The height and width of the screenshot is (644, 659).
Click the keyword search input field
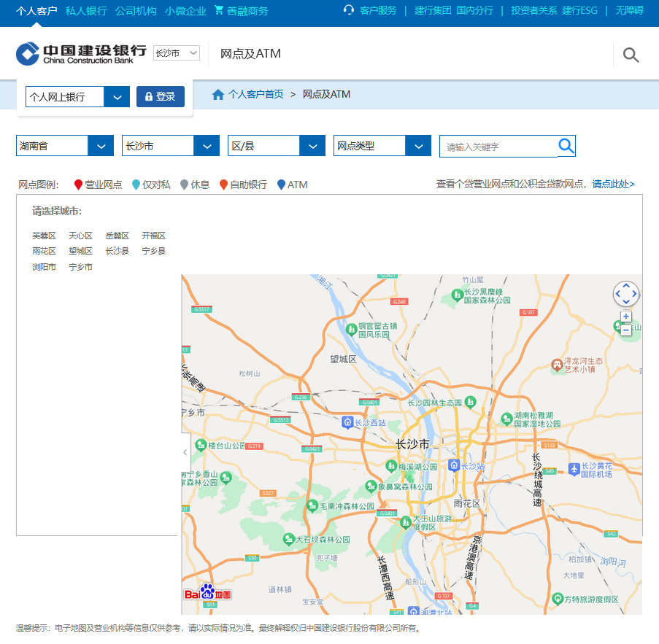pos(499,147)
